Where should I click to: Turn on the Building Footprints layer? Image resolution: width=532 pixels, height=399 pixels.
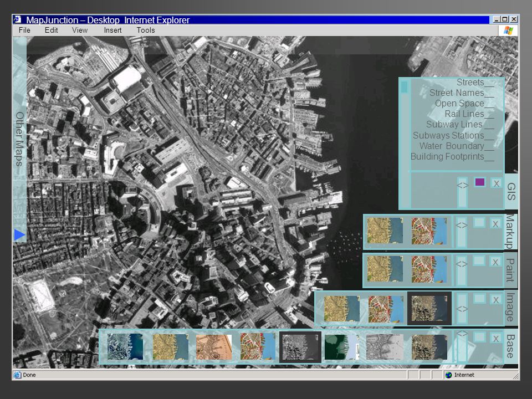coord(452,156)
